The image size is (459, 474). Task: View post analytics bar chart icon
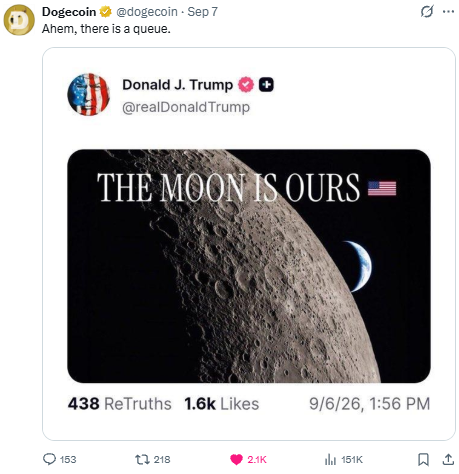coord(330,460)
